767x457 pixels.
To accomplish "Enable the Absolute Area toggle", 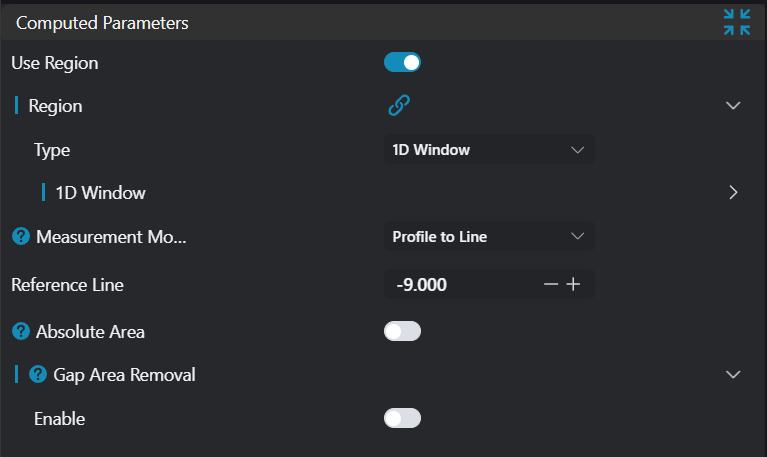I will click(x=402, y=331).
